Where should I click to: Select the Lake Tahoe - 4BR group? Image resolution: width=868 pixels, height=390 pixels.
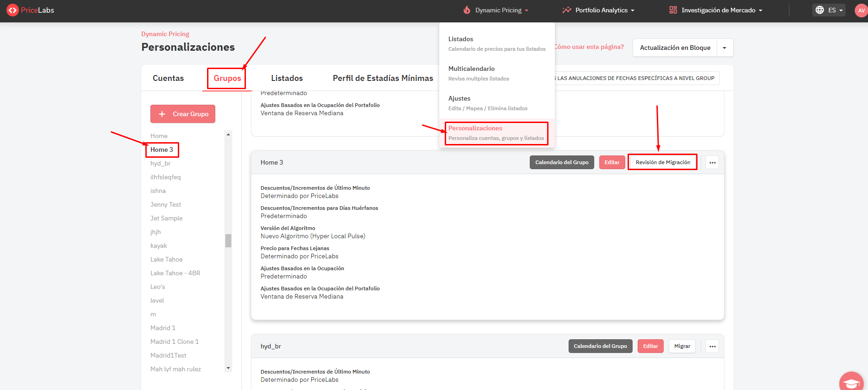(x=175, y=273)
